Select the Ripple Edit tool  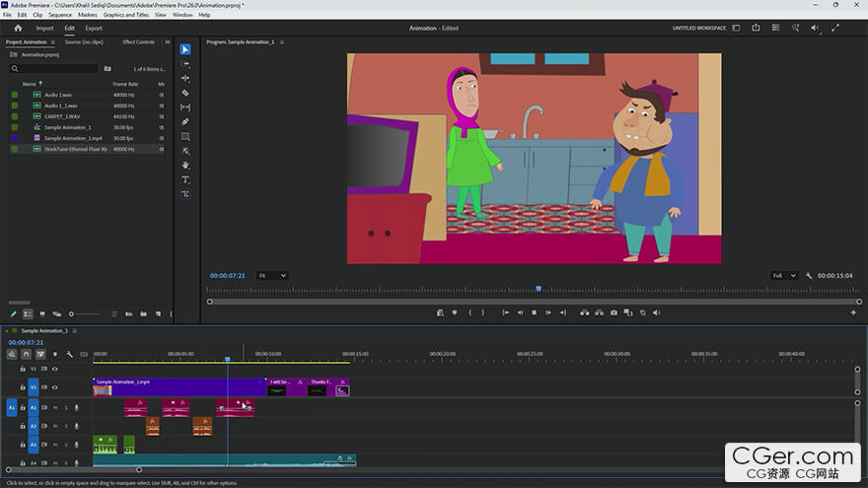[185, 79]
